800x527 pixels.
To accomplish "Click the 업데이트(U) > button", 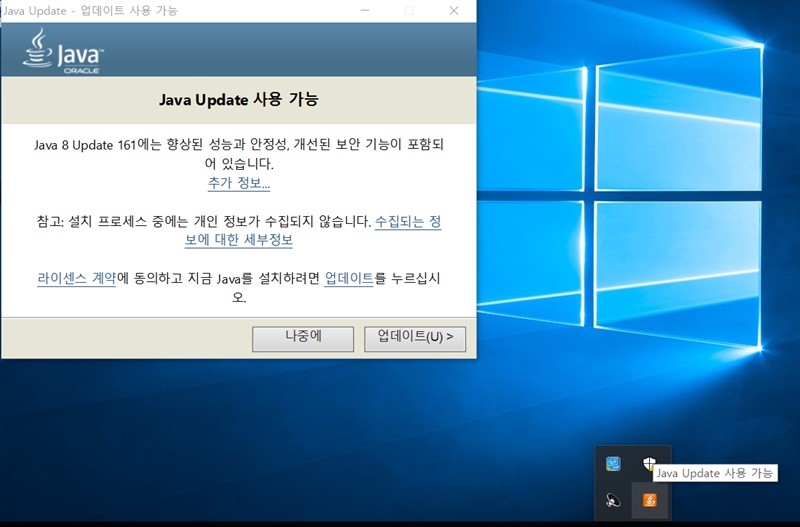I will (415, 339).
